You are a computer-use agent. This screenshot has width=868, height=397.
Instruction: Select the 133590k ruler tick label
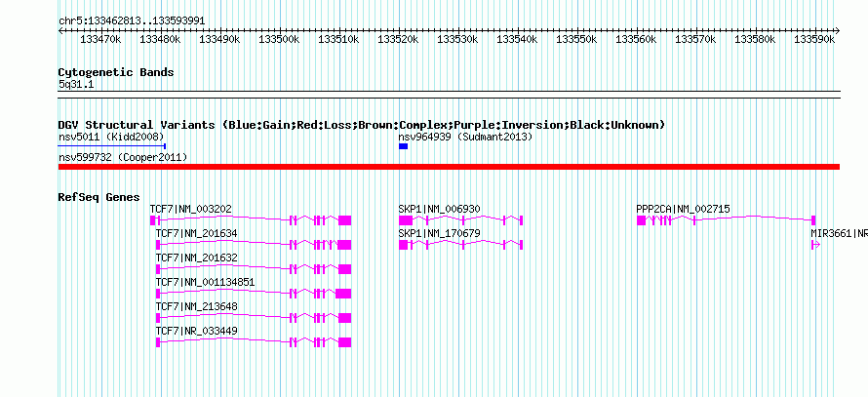pyautogui.click(x=814, y=39)
